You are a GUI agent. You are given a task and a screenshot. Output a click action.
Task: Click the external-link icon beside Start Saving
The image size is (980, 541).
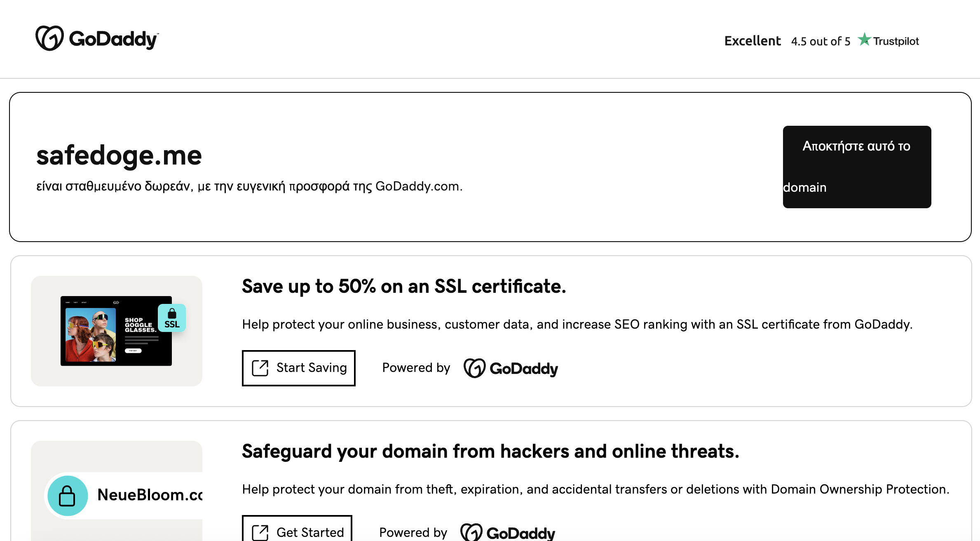click(x=260, y=368)
